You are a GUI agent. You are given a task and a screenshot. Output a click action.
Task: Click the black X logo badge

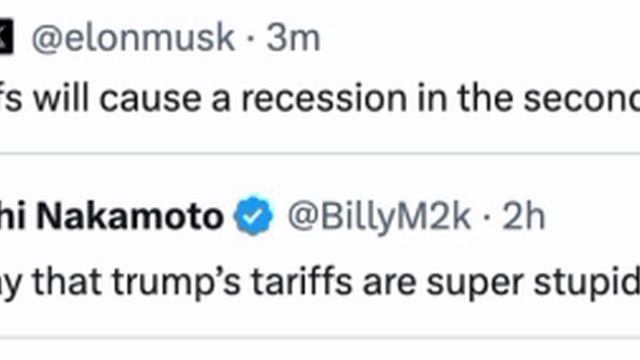click(6, 38)
